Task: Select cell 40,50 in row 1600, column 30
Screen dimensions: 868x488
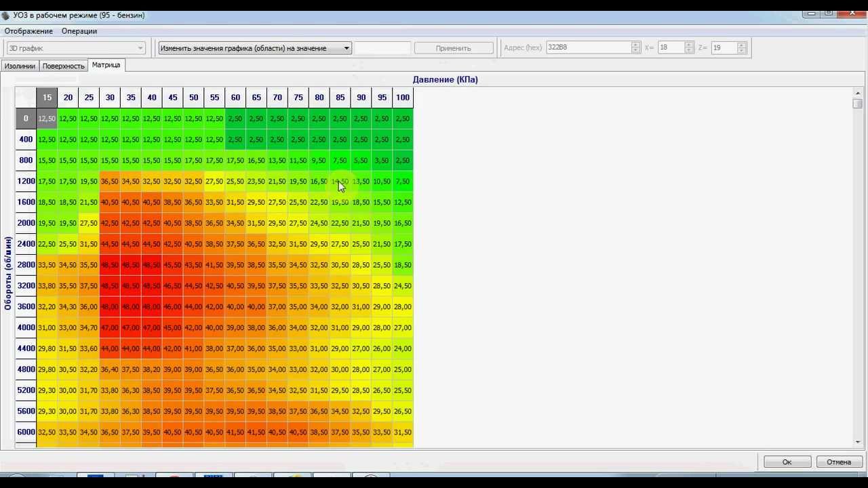Action: [110, 203]
